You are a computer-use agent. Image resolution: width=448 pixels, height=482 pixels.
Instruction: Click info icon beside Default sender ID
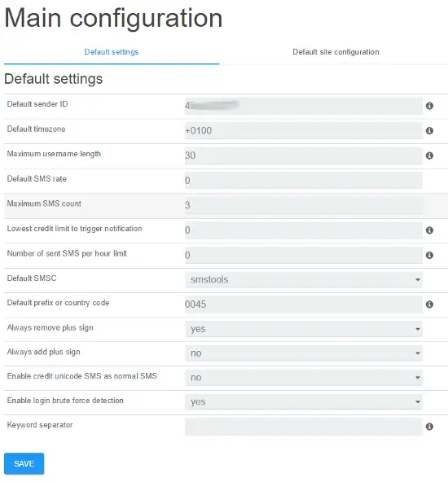(x=429, y=106)
